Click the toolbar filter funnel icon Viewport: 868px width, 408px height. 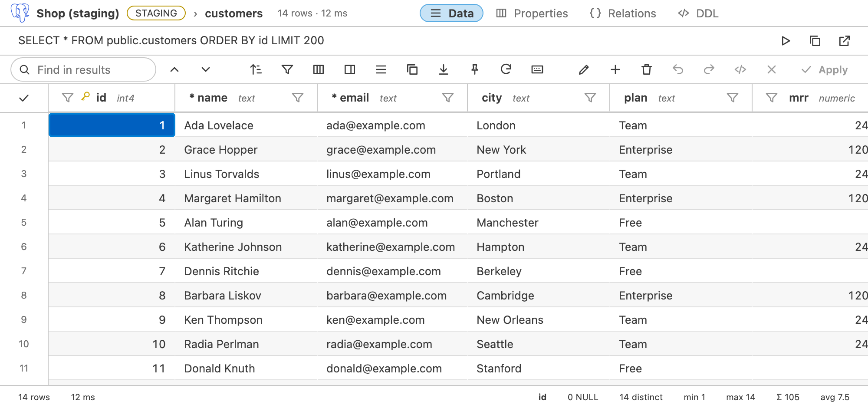click(287, 69)
